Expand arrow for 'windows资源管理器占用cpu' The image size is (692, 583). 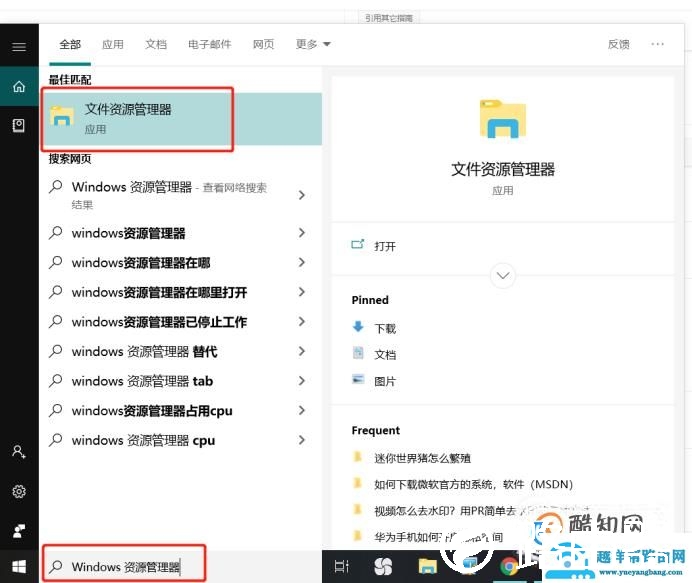coord(301,410)
